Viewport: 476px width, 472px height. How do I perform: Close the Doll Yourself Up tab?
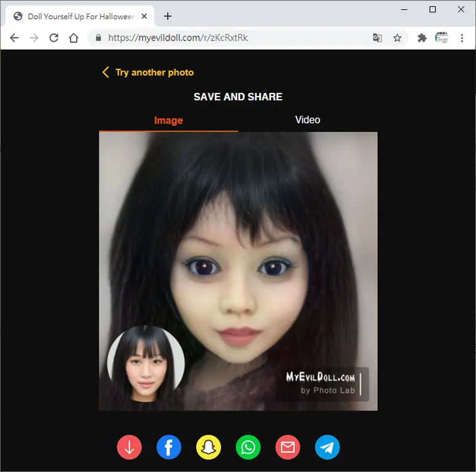(x=144, y=16)
